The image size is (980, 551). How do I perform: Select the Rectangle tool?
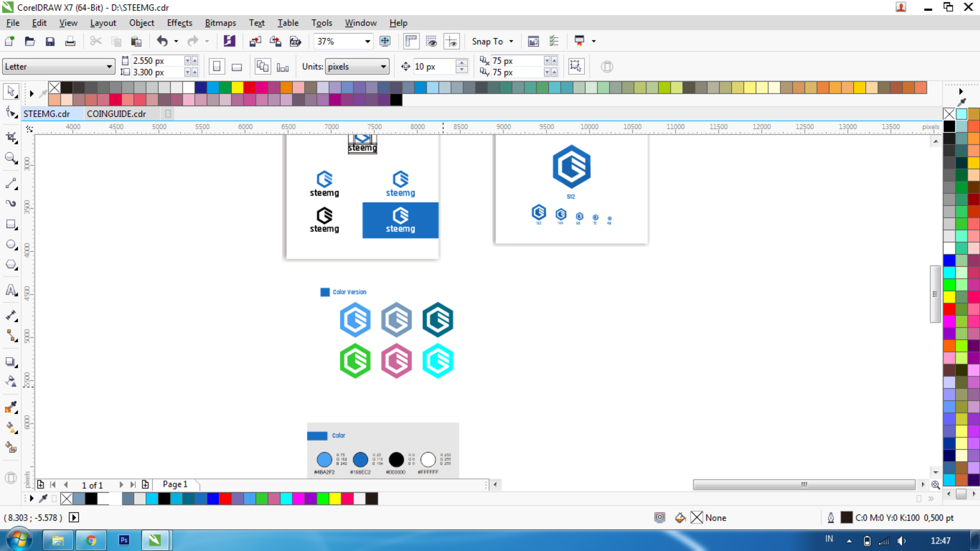tap(11, 224)
